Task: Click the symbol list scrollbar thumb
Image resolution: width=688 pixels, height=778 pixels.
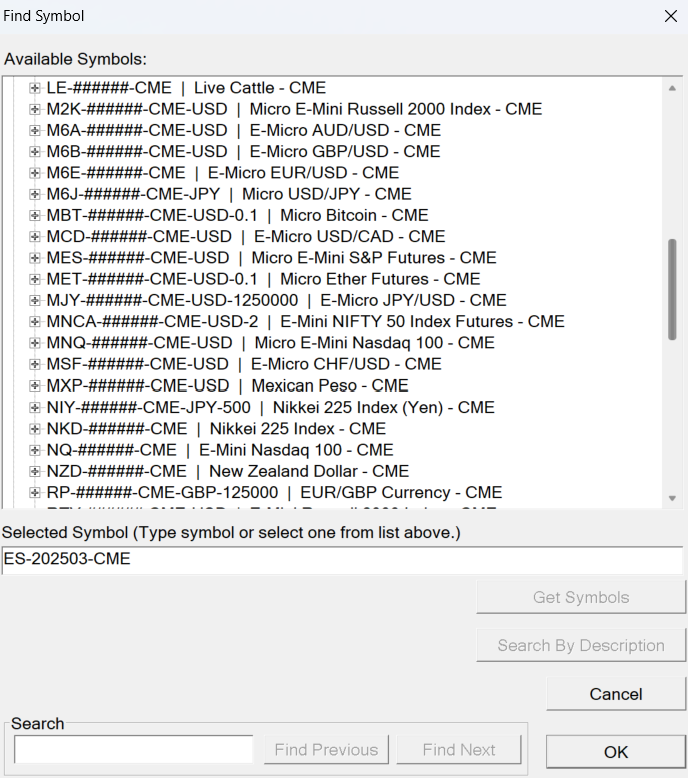Action: coord(672,290)
